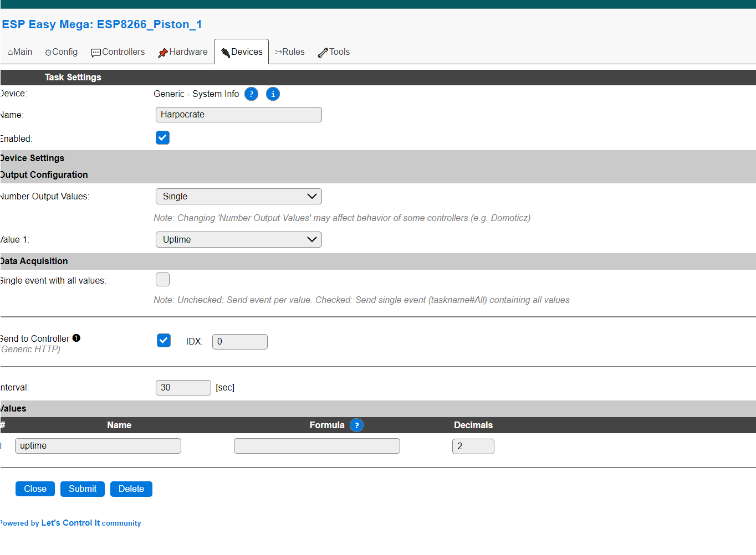Click the Interval seconds input field
This screenshot has width=756, height=555.
183,388
